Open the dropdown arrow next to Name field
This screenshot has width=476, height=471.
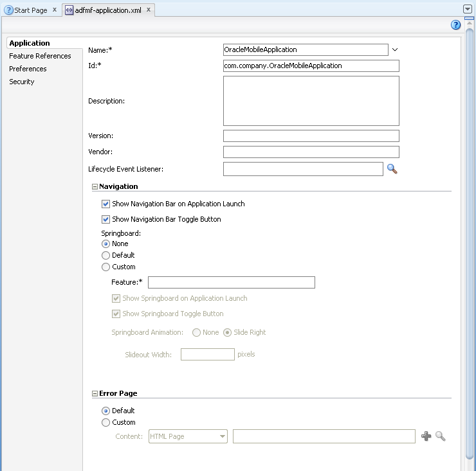pyautogui.click(x=395, y=49)
